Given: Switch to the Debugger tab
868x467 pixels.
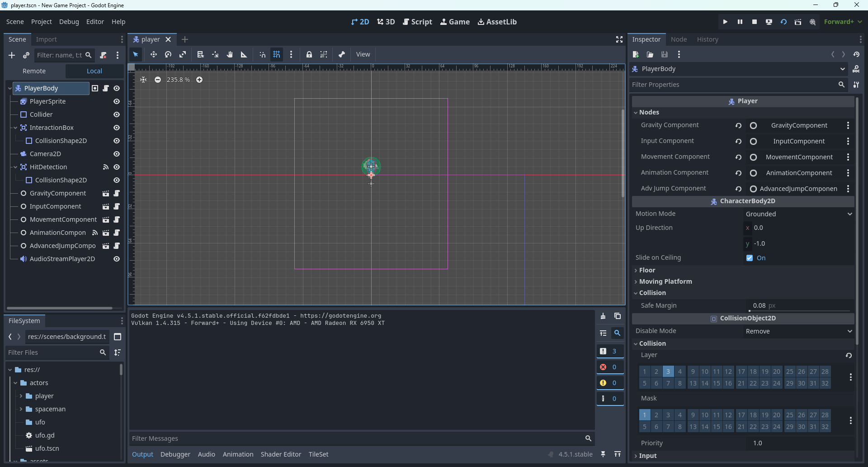Looking at the screenshot, I should click(x=175, y=454).
